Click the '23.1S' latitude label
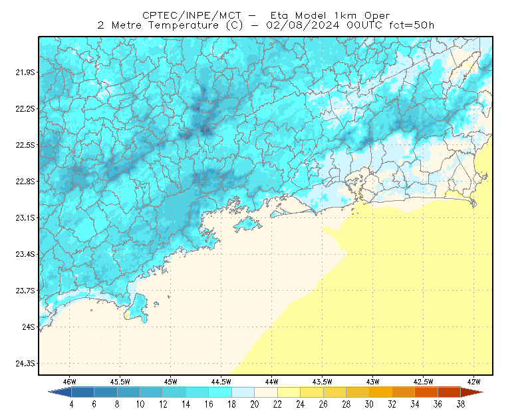Screen dimensions: 532x411 click(x=25, y=218)
